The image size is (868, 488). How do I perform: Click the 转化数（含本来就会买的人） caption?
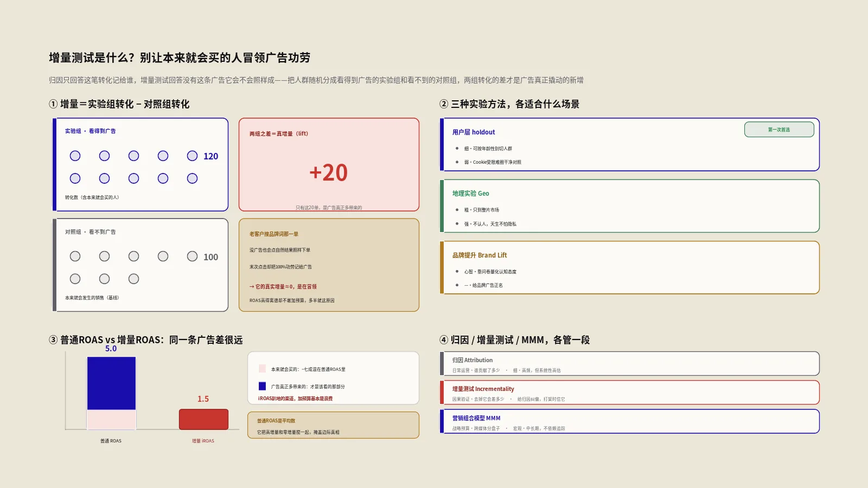point(92,197)
